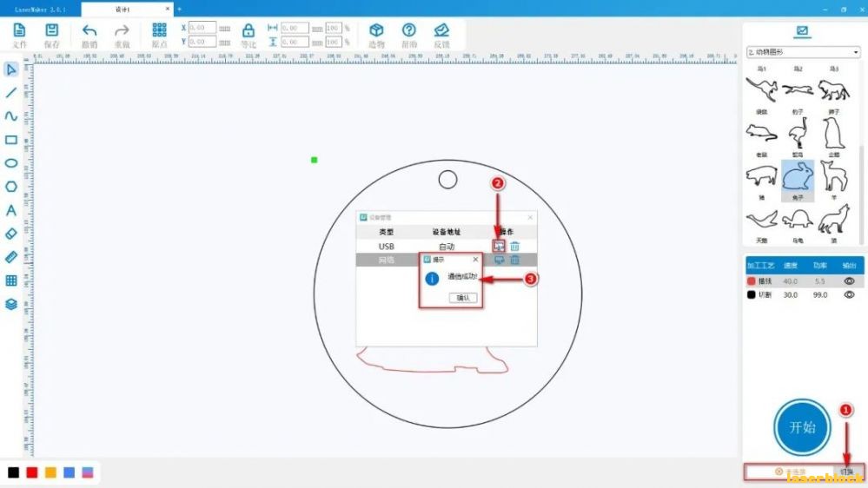Test connection on the USB device row

point(500,247)
